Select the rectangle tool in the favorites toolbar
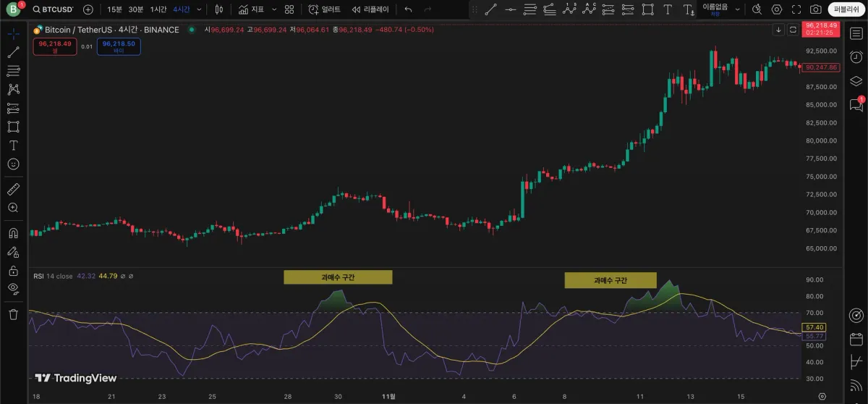This screenshot has height=404, width=868. tap(647, 10)
